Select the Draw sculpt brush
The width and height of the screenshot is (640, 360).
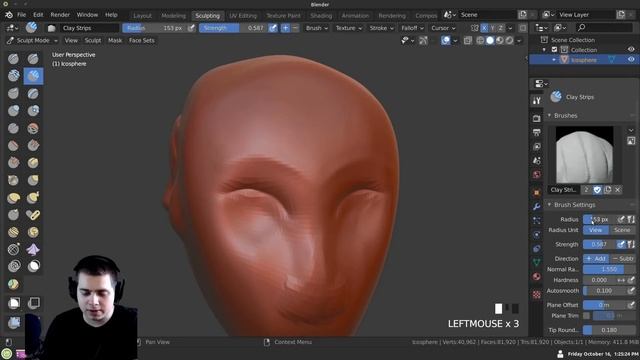[13, 59]
